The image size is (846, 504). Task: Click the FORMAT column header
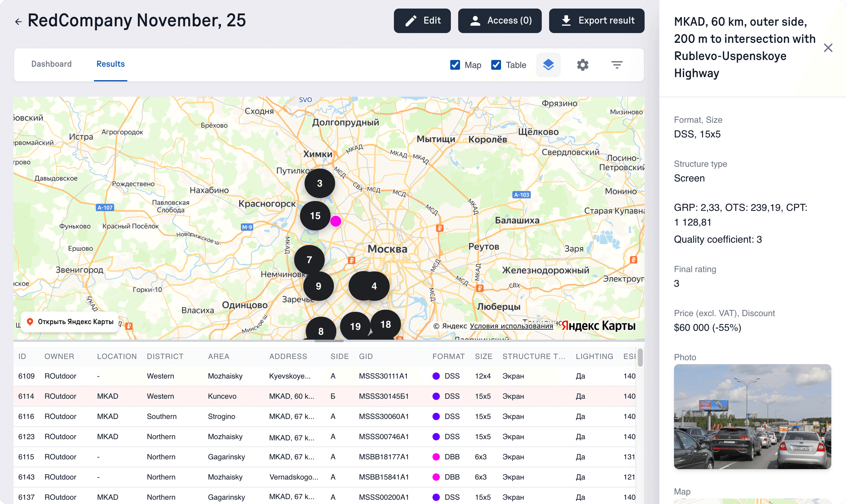[448, 356]
